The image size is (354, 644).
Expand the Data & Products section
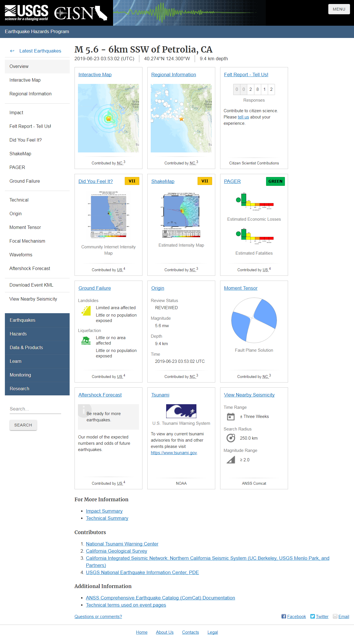pos(37,348)
